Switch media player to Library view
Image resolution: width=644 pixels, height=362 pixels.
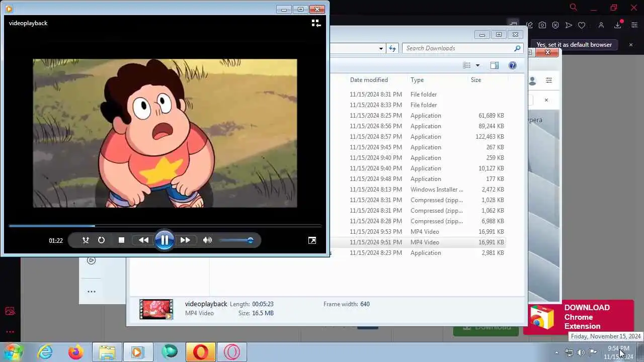click(316, 23)
